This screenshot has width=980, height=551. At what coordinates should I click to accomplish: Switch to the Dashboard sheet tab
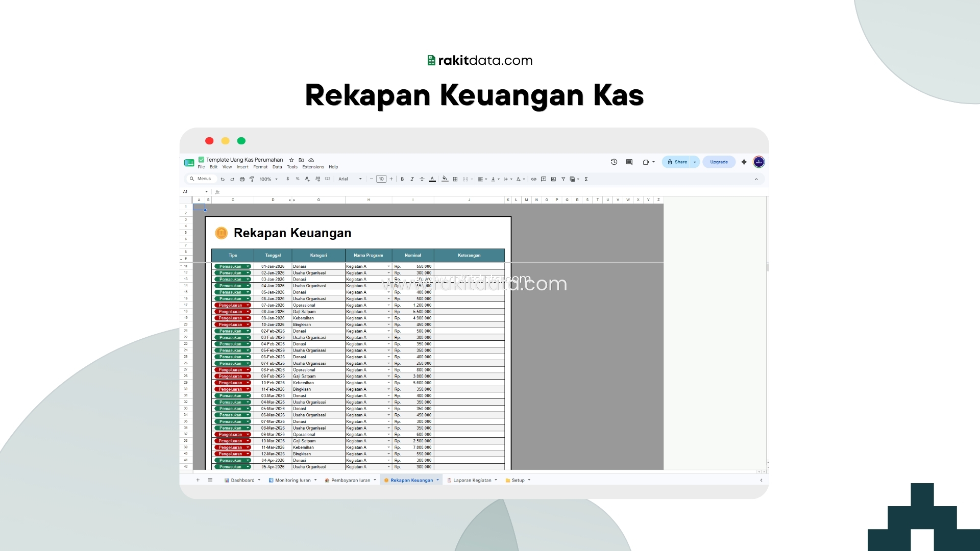click(242, 480)
